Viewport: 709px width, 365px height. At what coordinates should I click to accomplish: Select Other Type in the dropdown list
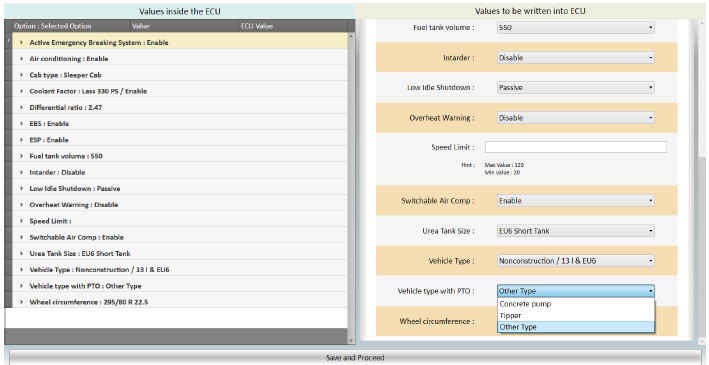click(x=576, y=327)
